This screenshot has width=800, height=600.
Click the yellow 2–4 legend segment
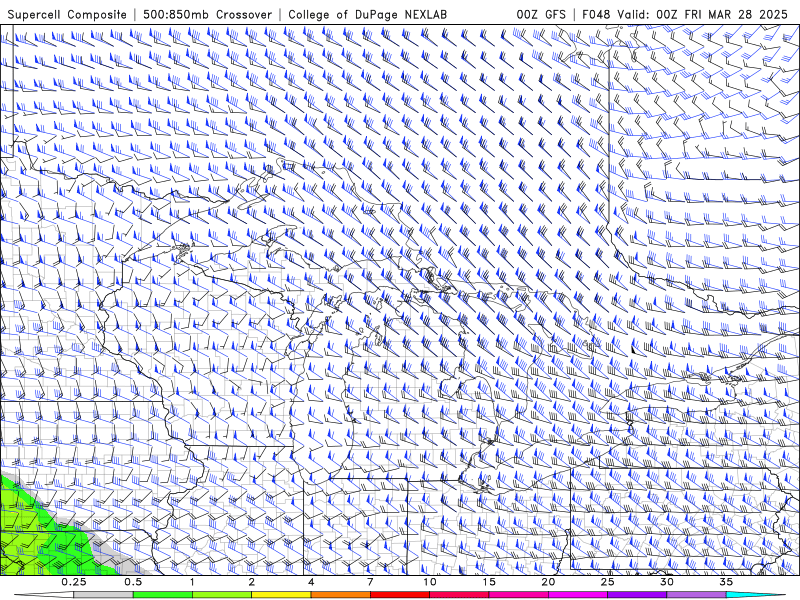(x=281, y=595)
